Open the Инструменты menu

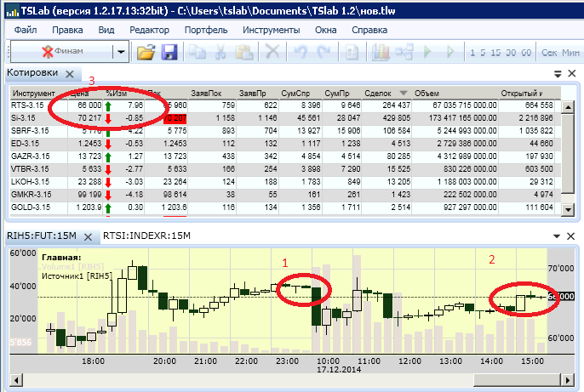271,30
